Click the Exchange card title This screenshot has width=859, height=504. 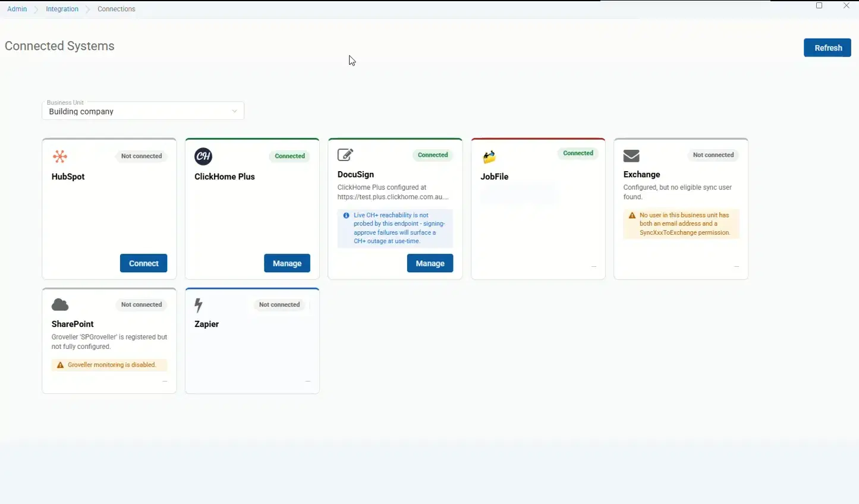641,174
